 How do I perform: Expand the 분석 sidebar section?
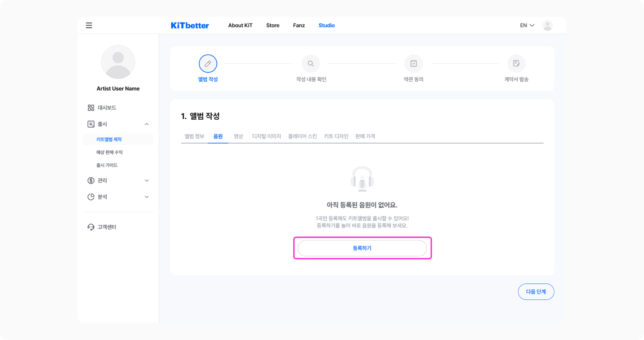[x=147, y=197]
